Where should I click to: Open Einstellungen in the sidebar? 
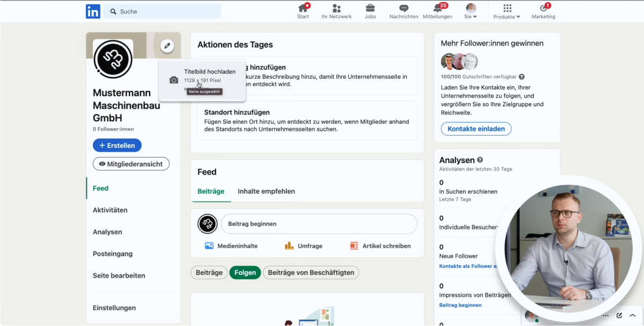point(114,308)
